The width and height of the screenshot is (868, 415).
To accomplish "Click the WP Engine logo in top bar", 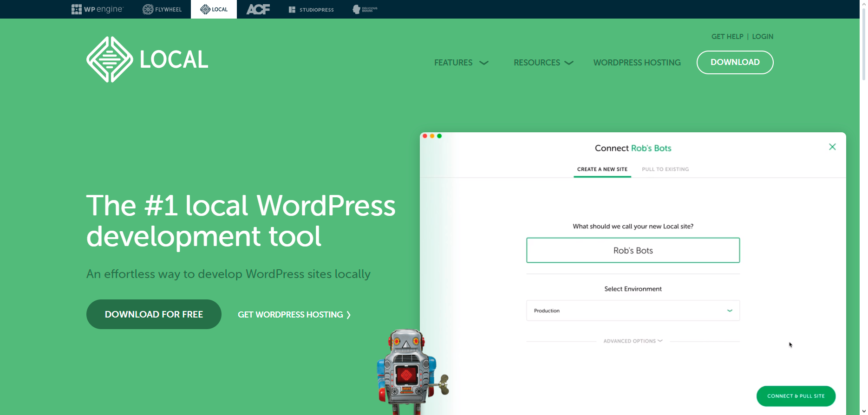I will pyautogui.click(x=97, y=9).
